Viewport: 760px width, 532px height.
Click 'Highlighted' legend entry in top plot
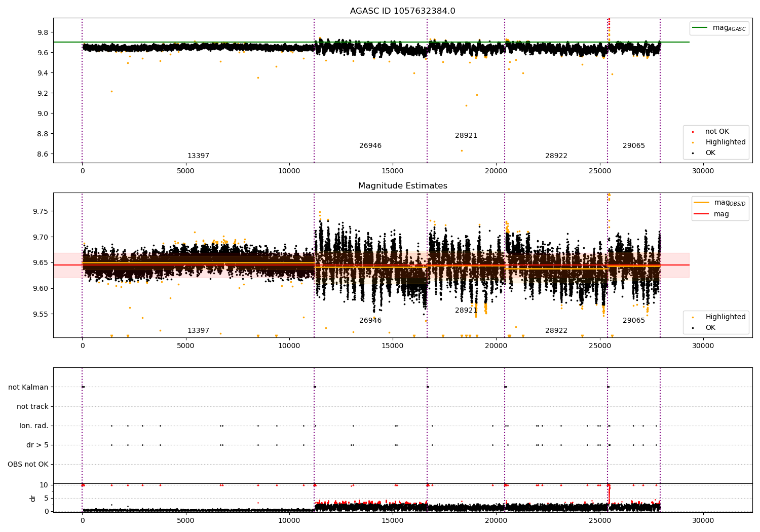click(x=719, y=142)
